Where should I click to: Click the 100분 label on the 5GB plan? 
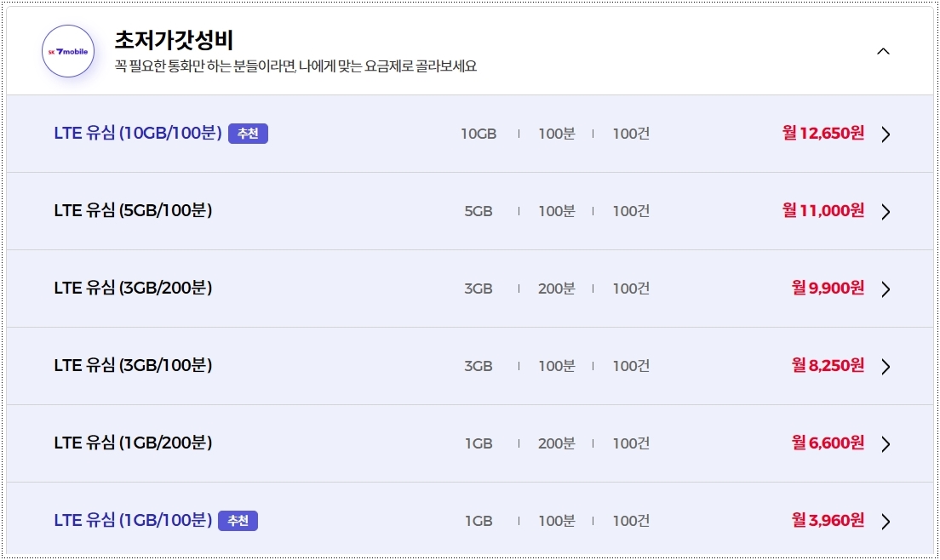pos(558,211)
